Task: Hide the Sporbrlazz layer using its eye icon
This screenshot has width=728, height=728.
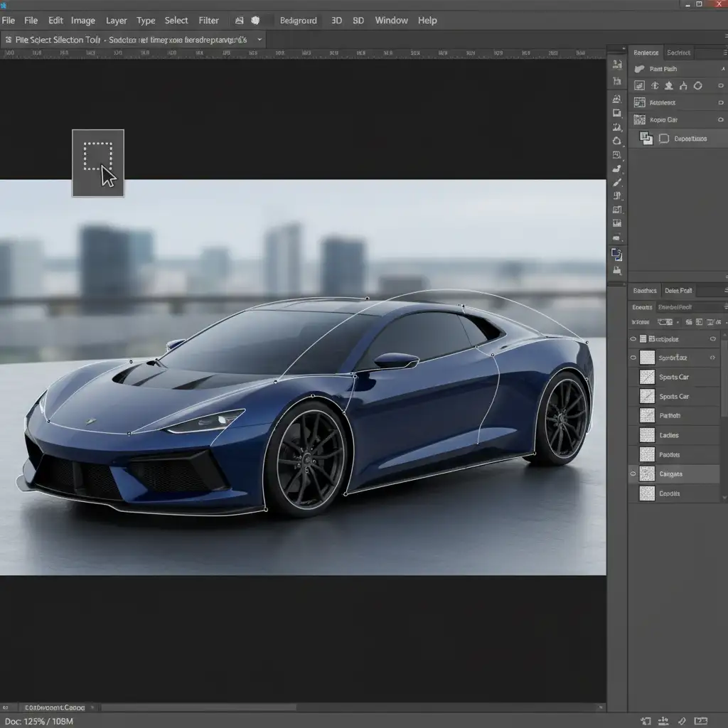Action: (x=633, y=358)
